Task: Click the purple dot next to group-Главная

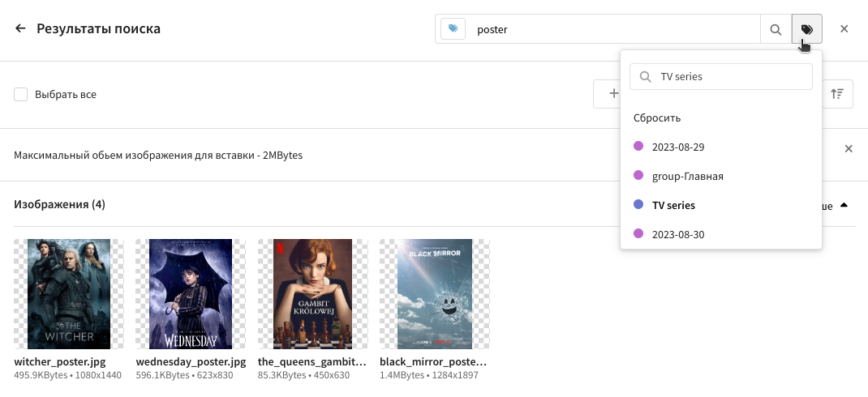Action: click(x=638, y=175)
